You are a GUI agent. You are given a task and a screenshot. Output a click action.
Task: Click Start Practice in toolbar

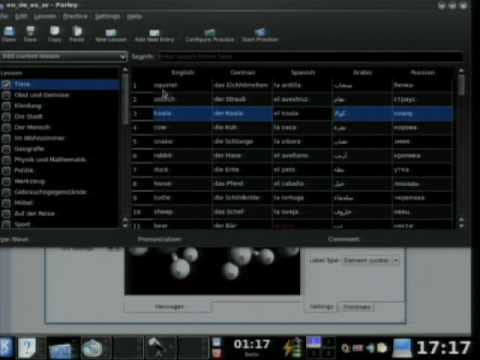click(260, 35)
